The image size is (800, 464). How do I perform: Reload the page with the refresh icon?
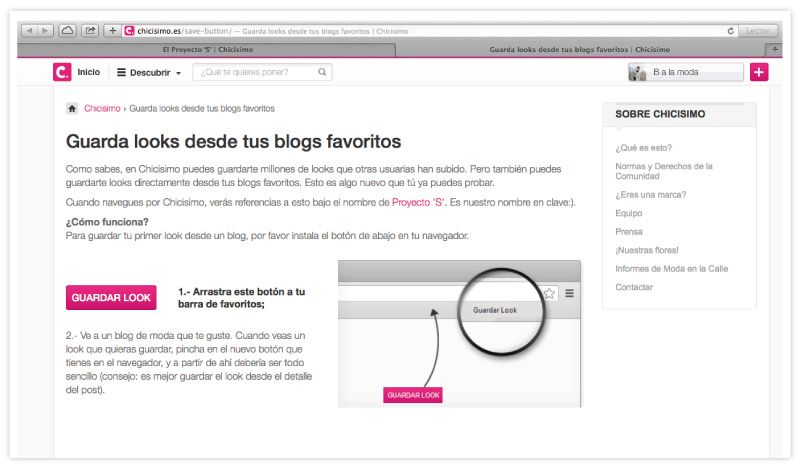tap(730, 31)
